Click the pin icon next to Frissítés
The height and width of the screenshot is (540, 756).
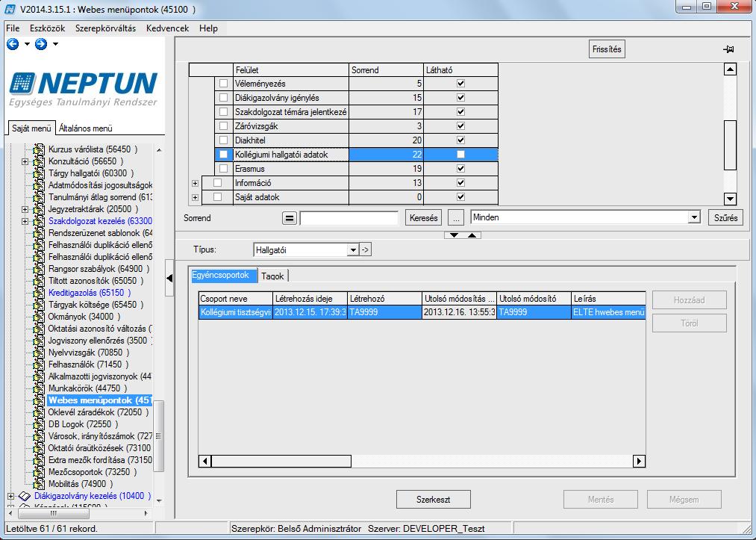coord(728,49)
